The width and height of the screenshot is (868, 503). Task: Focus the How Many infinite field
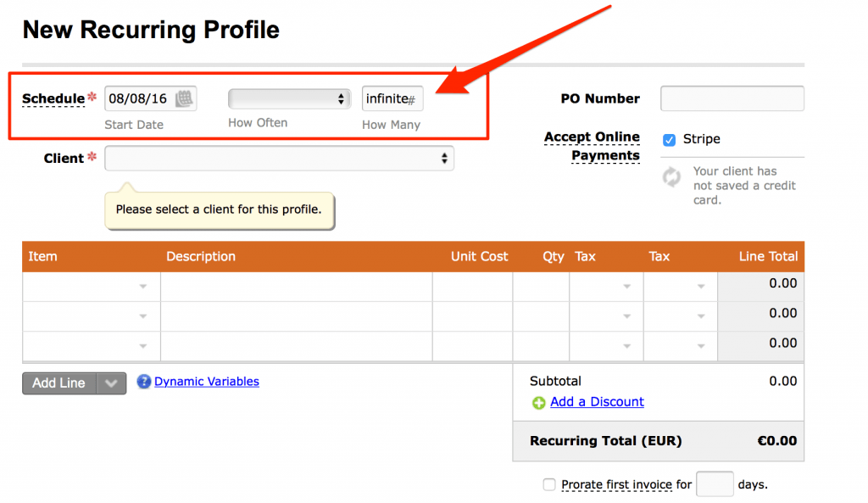392,98
